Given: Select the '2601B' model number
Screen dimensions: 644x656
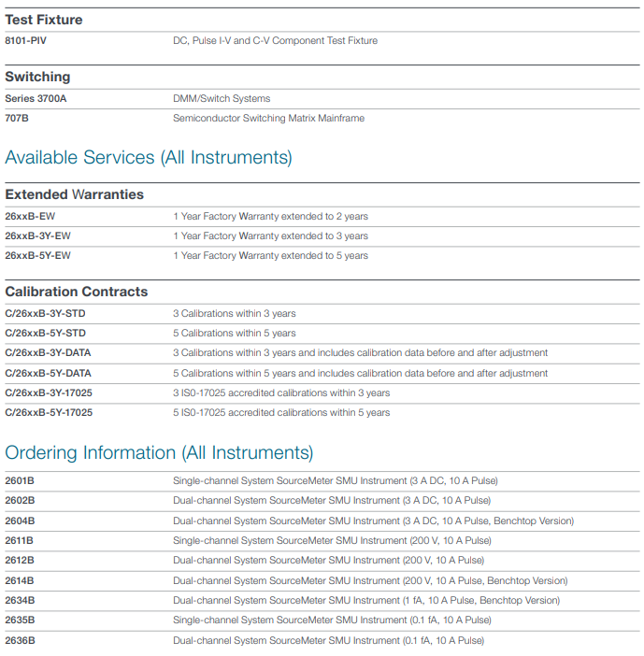Looking at the screenshot, I should tap(20, 480).
